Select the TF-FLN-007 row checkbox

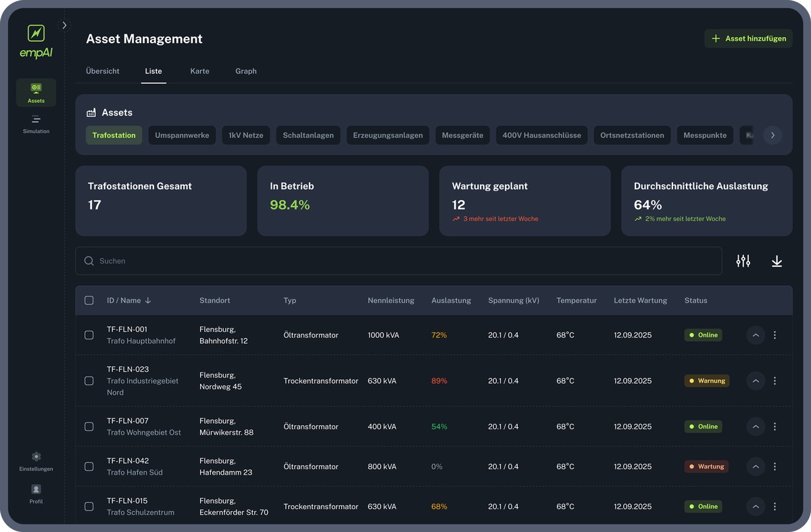(89, 427)
